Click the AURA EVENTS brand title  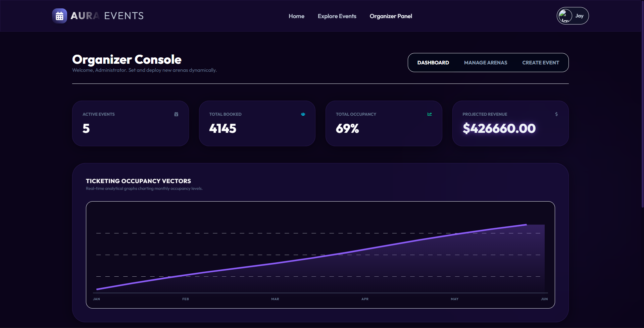pyautogui.click(x=107, y=16)
